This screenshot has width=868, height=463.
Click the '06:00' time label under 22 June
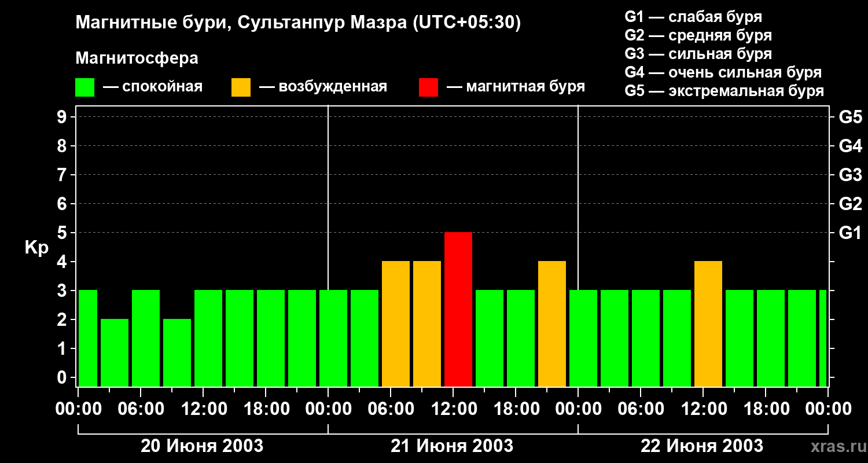(x=641, y=409)
